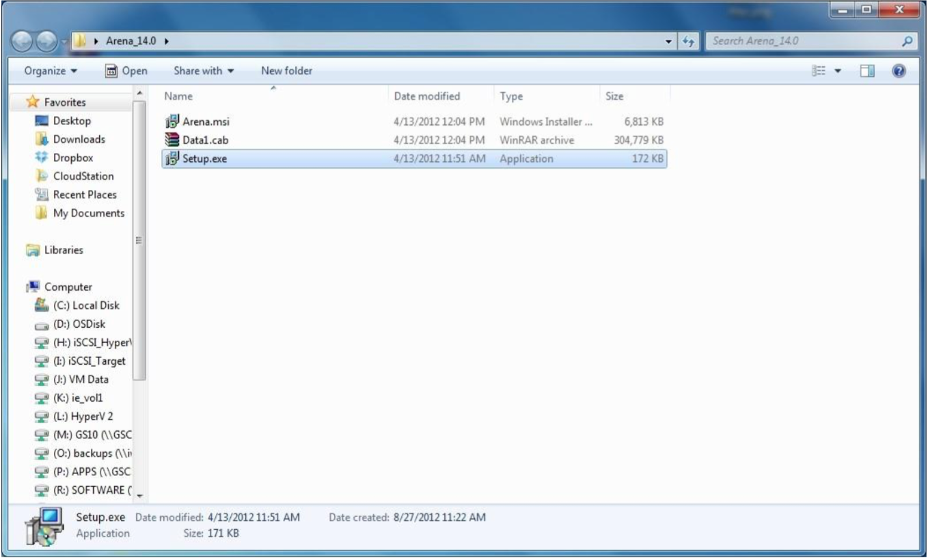
Task: Click the (R:) SOFTWARE drive icon
Action: click(40, 490)
